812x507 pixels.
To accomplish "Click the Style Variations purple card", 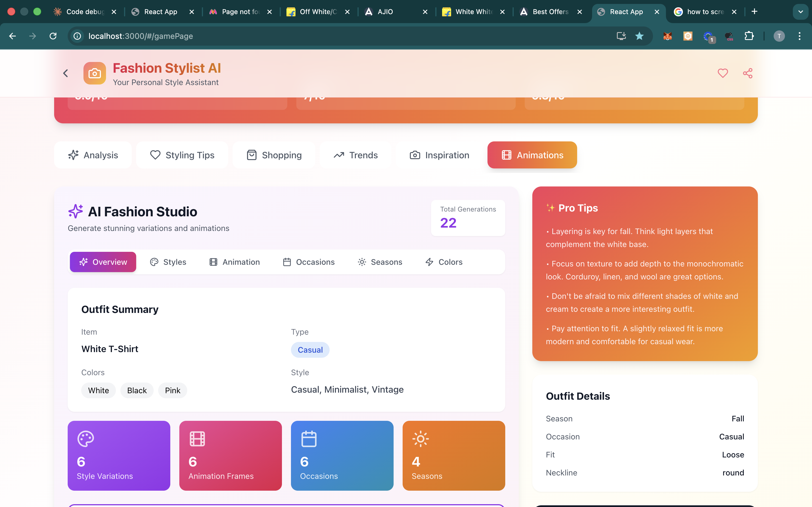I will [x=119, y=455].
